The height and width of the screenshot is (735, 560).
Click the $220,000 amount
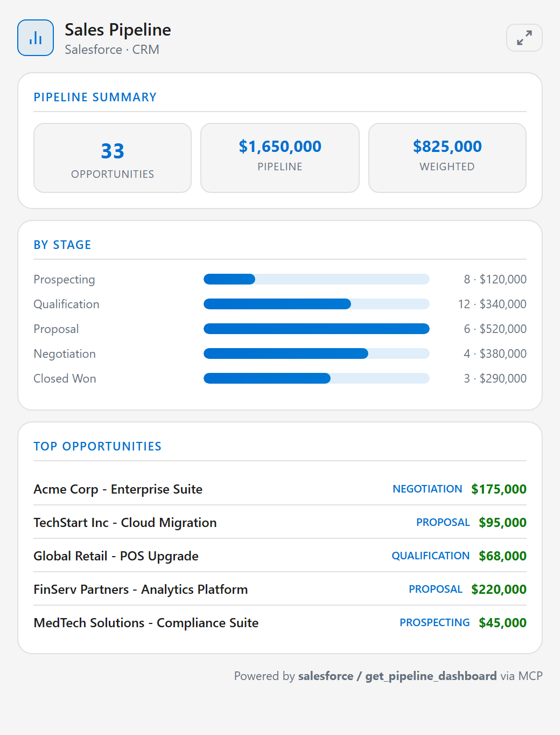(499, 590)
